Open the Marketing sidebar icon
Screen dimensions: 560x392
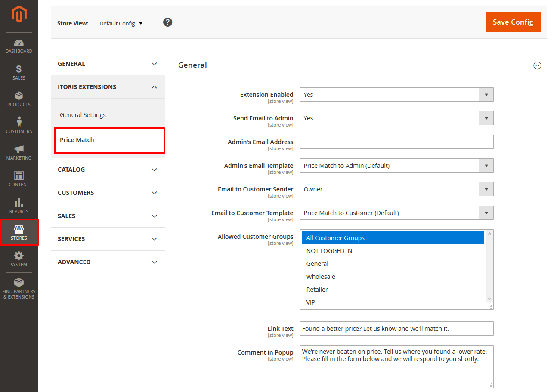click(x=19, y=152)
